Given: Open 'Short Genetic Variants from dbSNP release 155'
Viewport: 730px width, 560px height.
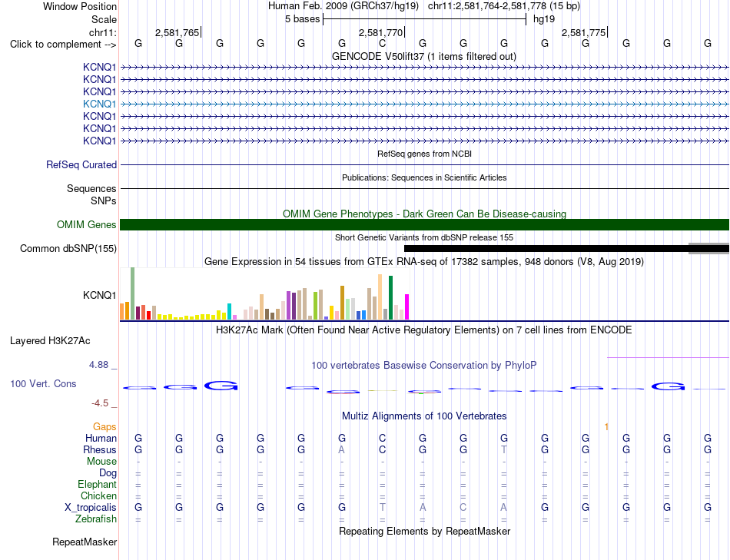Looking at the screenshot, I should click(x=424, y=237).
